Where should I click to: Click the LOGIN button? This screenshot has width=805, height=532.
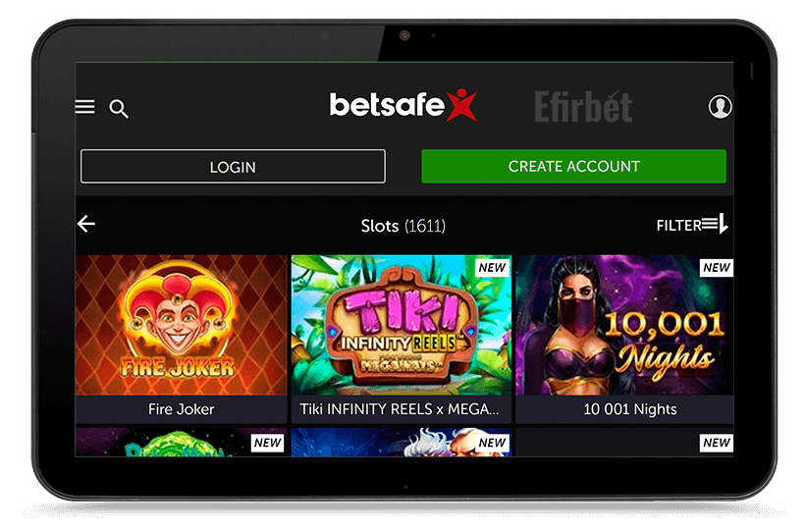233,167
